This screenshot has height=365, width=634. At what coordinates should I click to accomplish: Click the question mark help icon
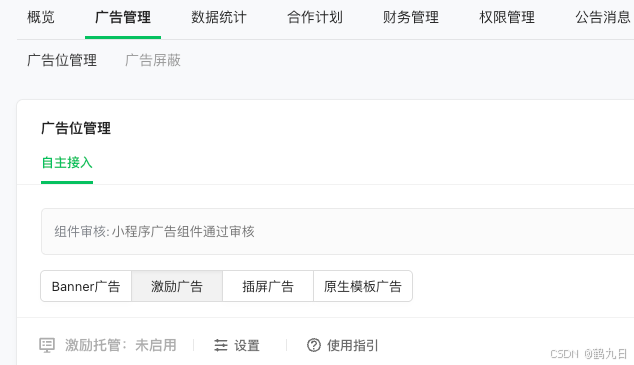(314, 345)
